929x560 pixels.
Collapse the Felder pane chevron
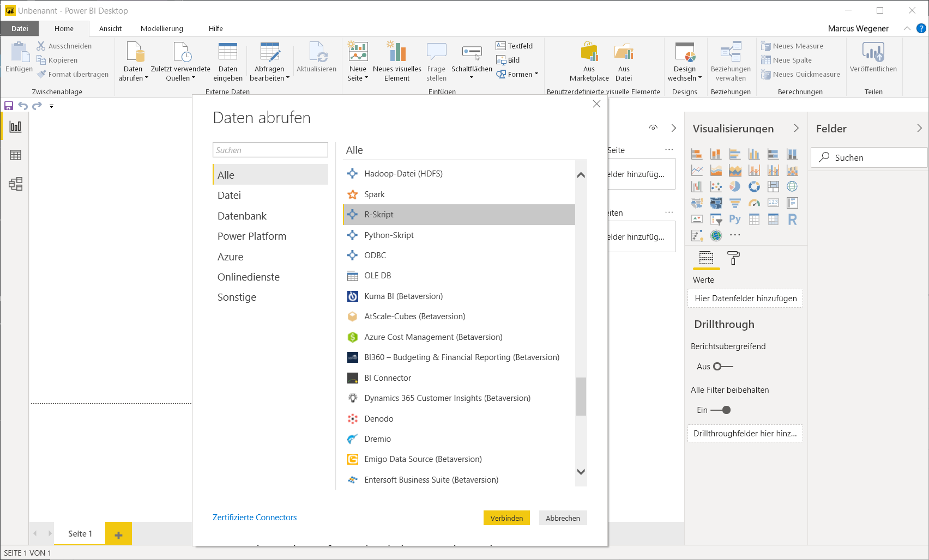click(x=919, y=129)
